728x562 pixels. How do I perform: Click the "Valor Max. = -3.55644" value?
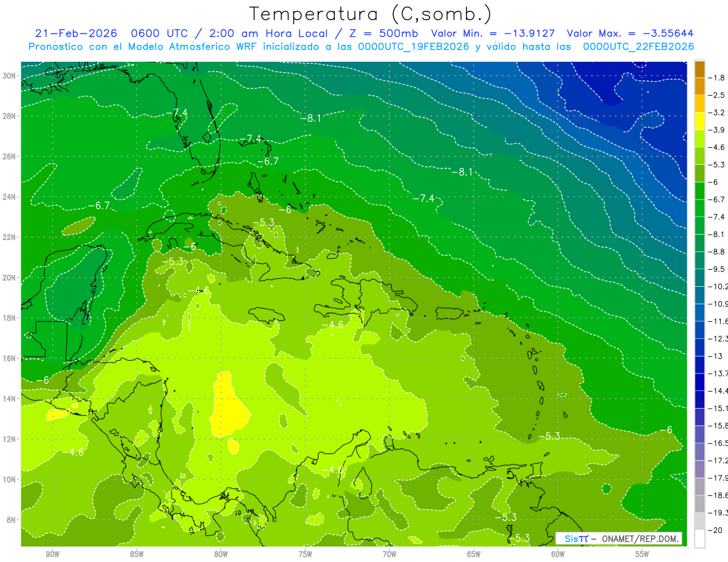(x=630, y=33)
